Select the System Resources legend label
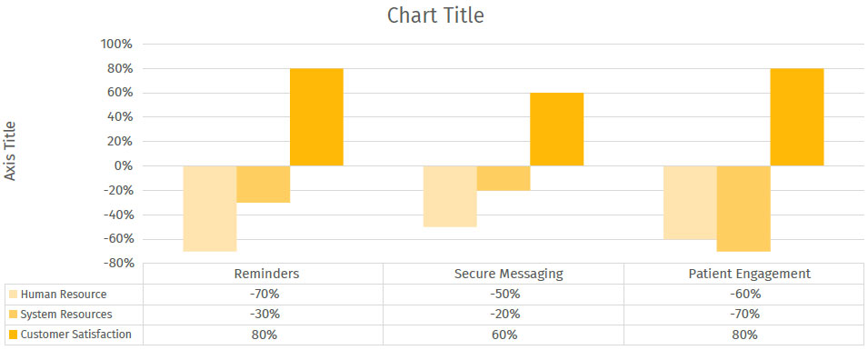 click(66, 315)
